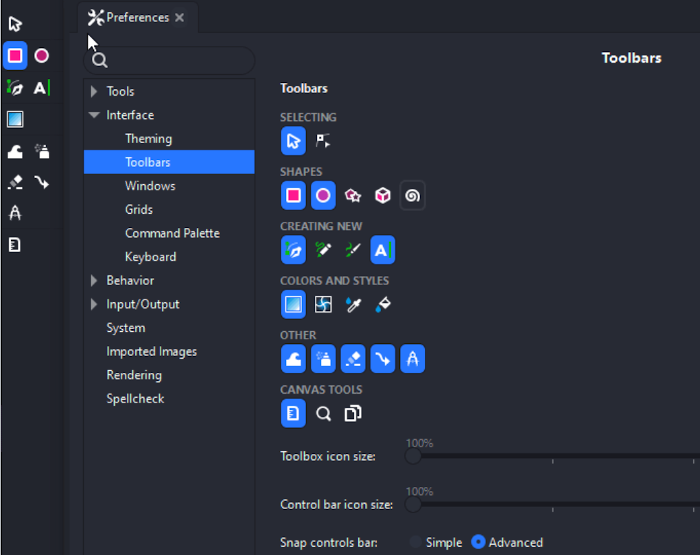Toggle Text tool under CREATING NEW
700x555 pixels.
click(383, 250)
